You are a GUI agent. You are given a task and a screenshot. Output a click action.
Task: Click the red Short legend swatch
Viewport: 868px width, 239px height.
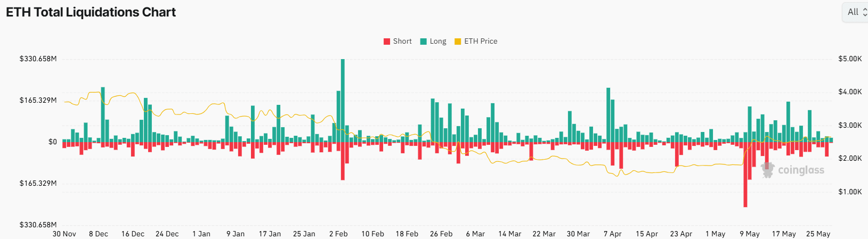coord(387,42)
